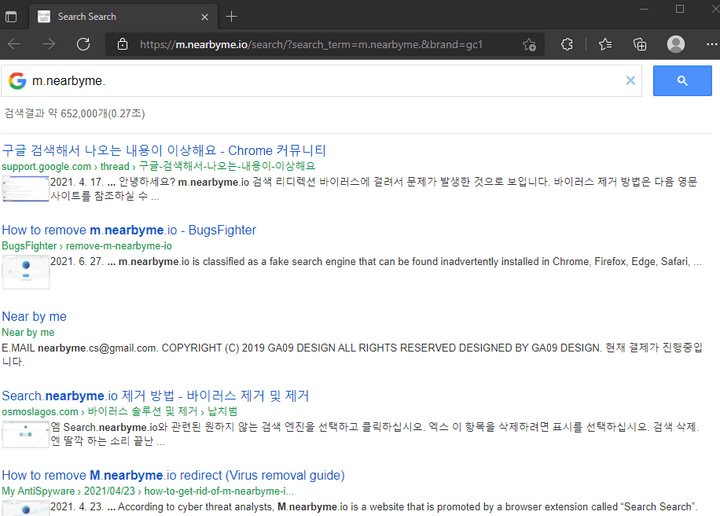Click the osmoslagos snippet about 검색 엔진
The image size is (720, 516).
tap(375, 434)
